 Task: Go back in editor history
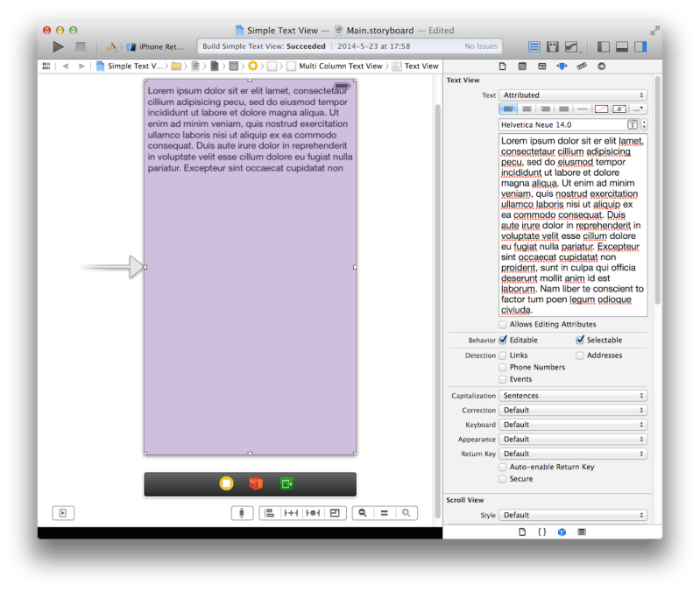point(66,66)
